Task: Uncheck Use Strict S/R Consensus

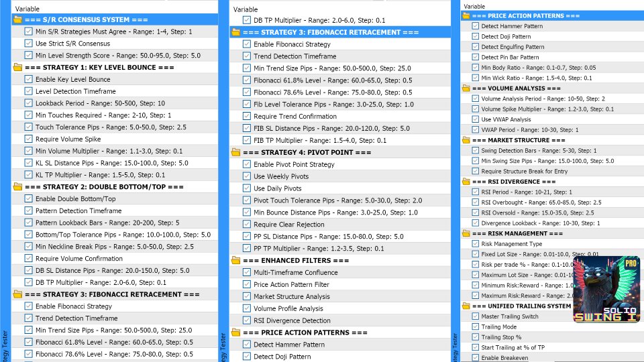Action: click(28, 43)
